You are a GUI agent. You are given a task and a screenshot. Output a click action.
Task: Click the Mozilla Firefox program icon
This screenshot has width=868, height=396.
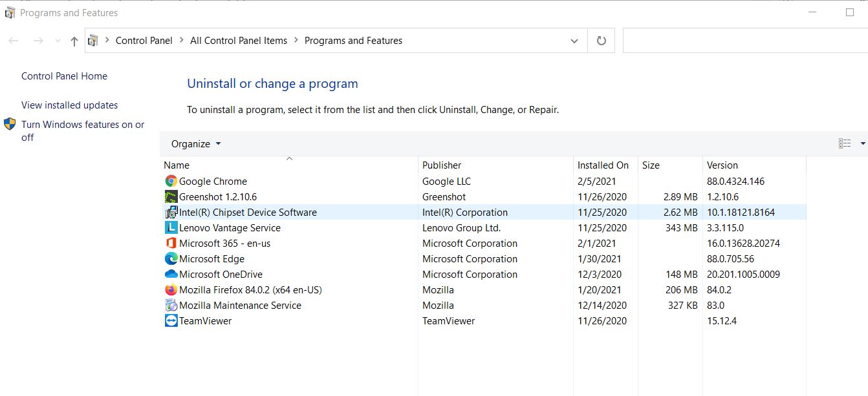pyautogui.click(x=171, y=290)
